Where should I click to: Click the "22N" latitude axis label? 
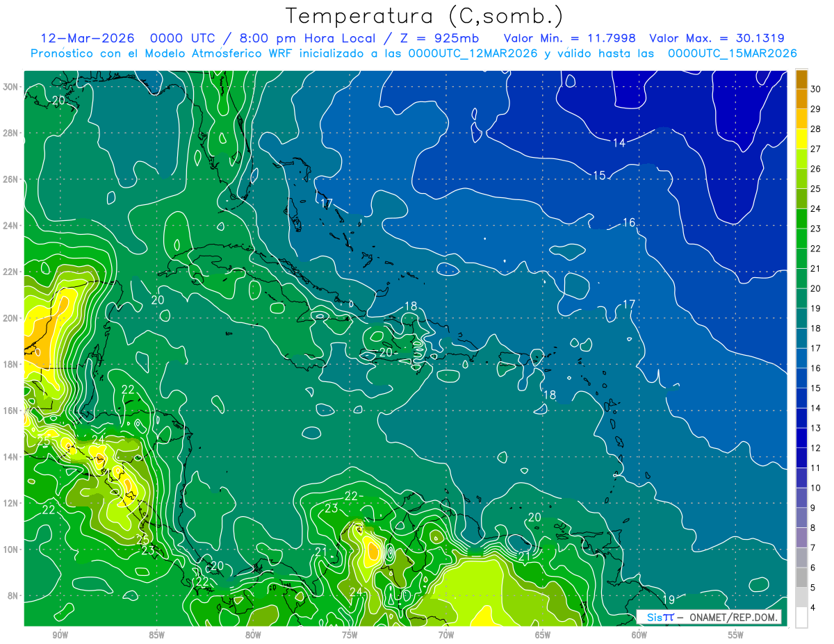(10, 272)
